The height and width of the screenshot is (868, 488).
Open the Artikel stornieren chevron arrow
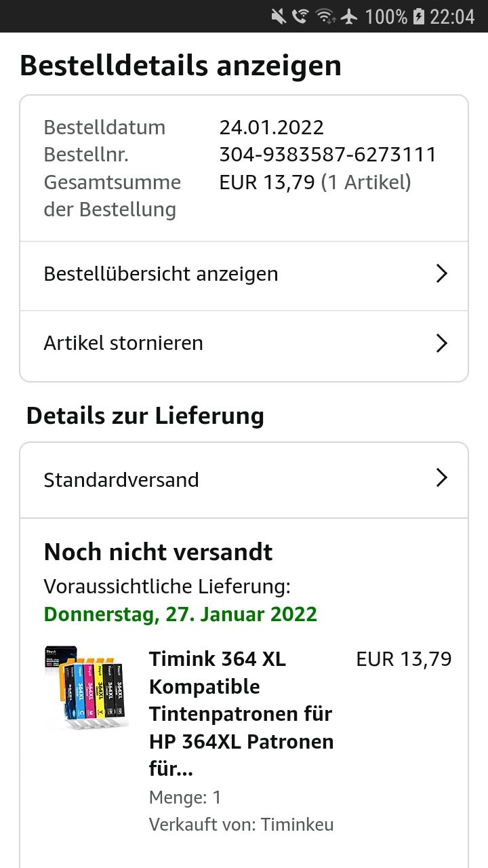point(441,343)
